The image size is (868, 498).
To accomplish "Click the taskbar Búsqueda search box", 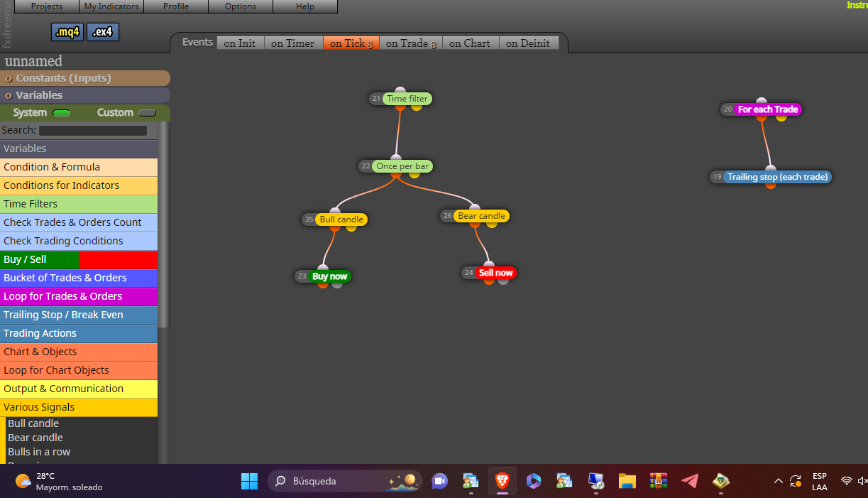I will (x=345, y=481).
